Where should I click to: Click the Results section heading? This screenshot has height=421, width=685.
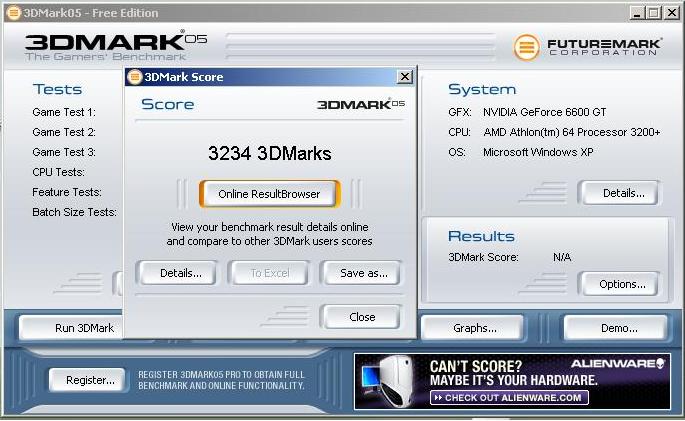pos(481,236)
